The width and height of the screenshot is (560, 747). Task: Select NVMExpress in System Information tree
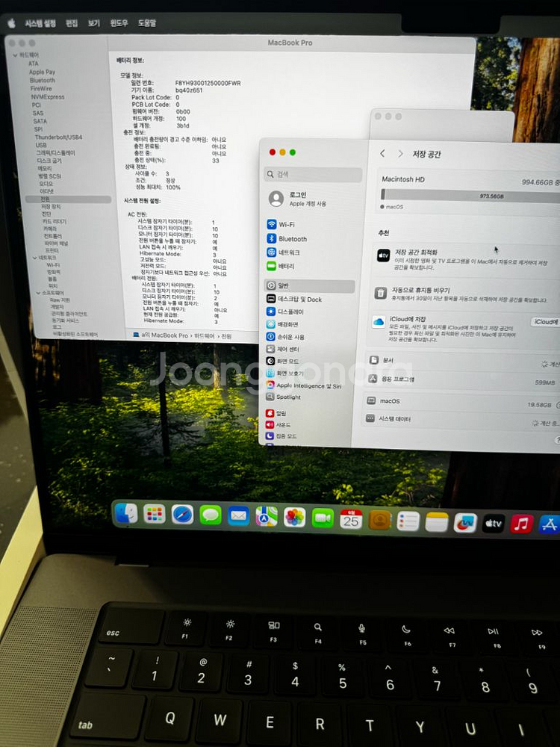pyautogui.click(x=48, y=96)
